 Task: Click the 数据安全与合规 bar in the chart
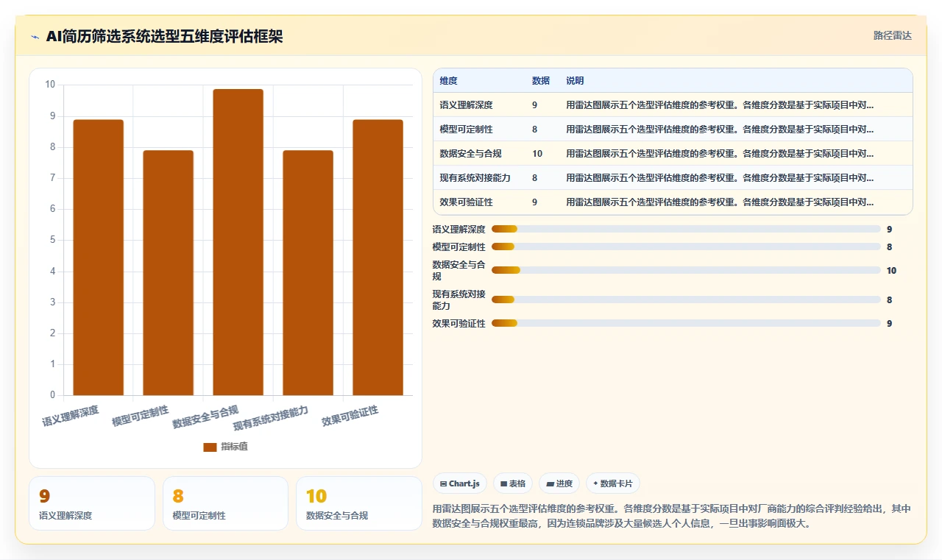pyautogui.click(x=238, y=242)
